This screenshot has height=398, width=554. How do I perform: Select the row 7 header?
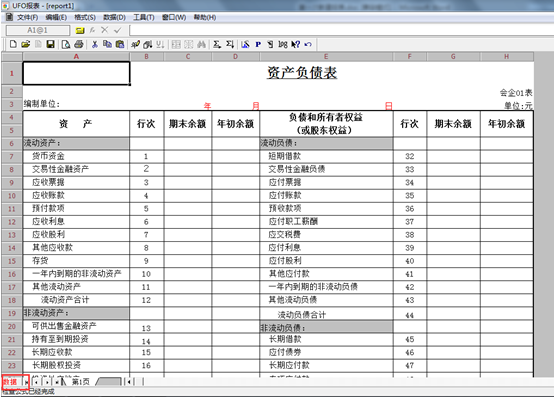coord(12,157)
